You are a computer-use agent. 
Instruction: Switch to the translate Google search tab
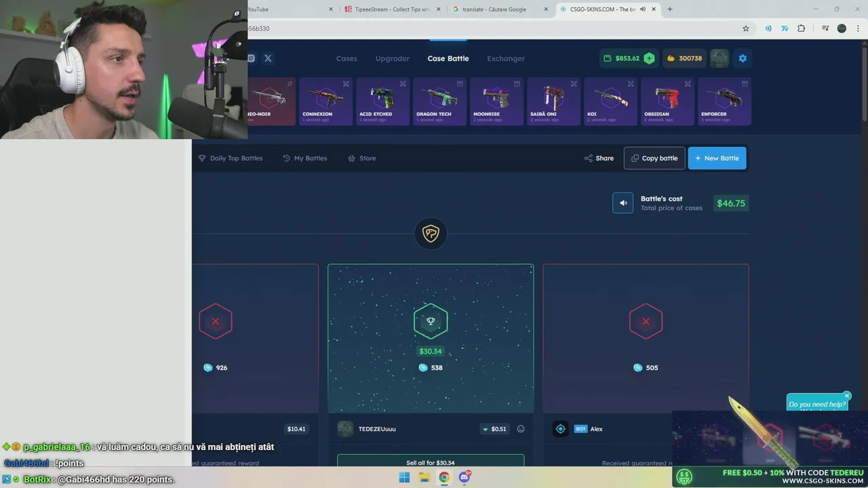(500, 9)
